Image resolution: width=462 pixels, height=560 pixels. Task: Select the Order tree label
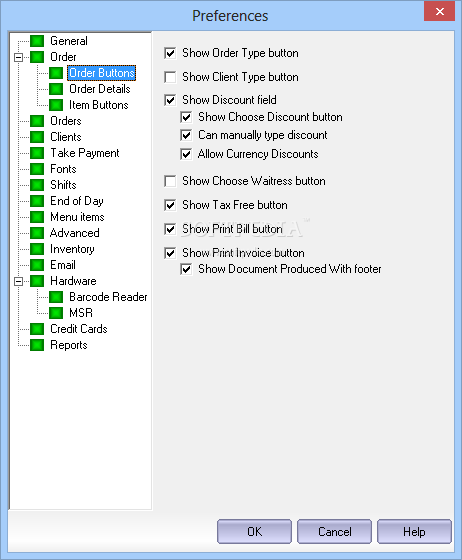pos(63,57)
